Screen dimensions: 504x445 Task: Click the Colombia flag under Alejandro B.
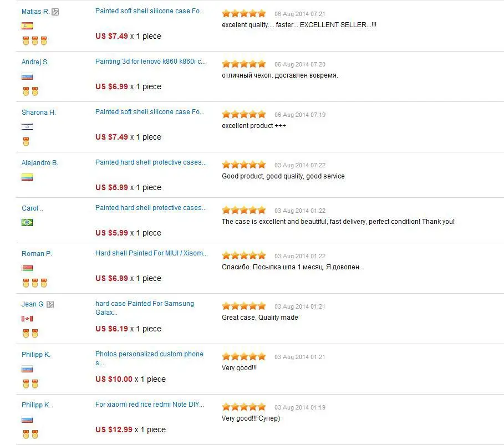click(27, 177)
